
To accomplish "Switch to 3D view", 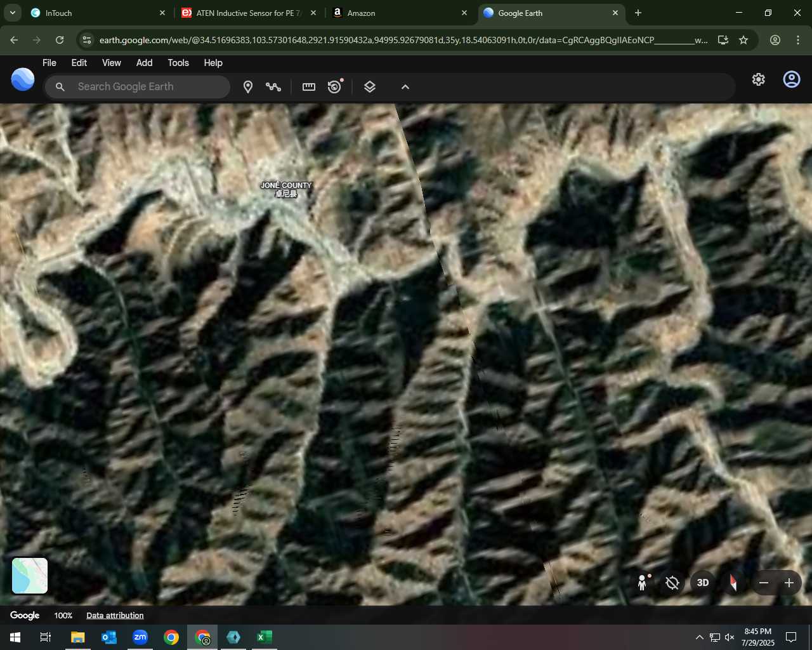I will 703,583.
